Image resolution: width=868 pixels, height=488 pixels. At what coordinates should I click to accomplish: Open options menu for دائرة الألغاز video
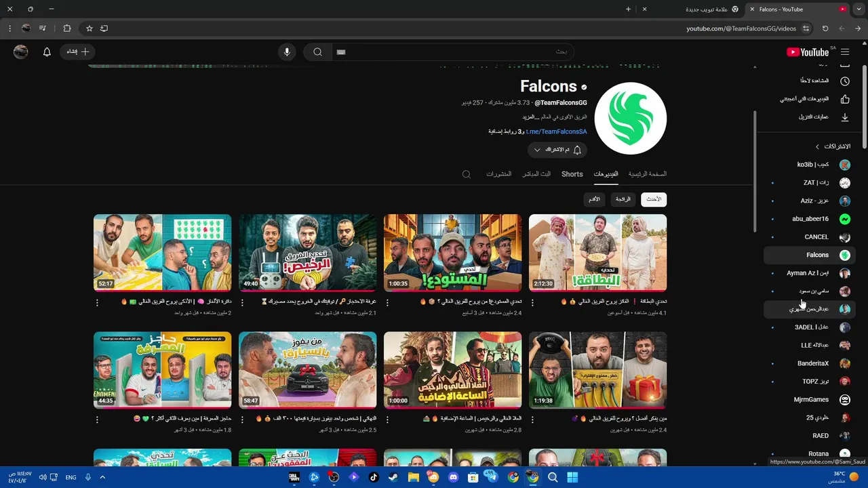[97, 303]
